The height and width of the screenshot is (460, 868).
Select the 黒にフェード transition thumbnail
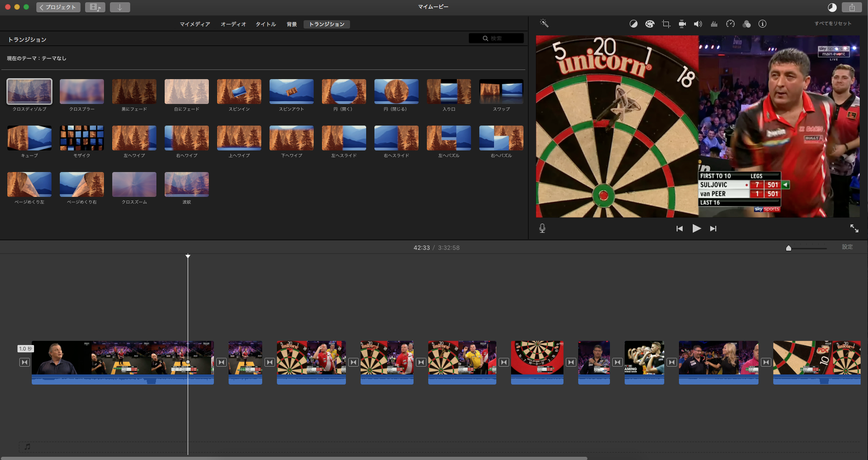tap(134, 92)
